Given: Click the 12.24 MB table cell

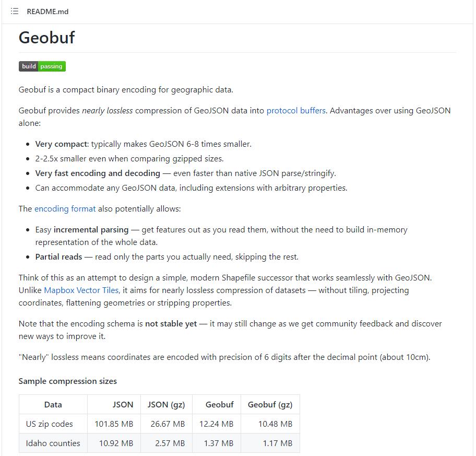Looking at the screenshot, I should coord(216,424).
